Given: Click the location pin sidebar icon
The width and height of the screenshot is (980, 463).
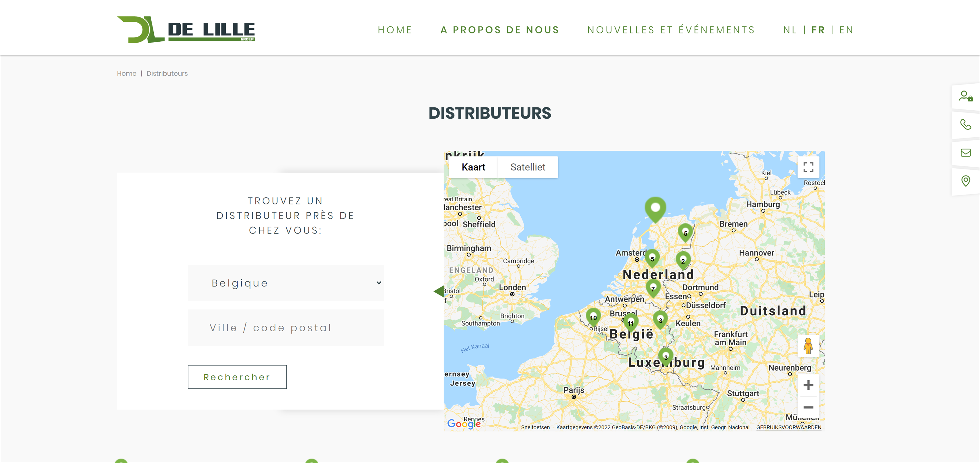Looking at the screenshot, I should pyautogui.click(x=965, y=181).
